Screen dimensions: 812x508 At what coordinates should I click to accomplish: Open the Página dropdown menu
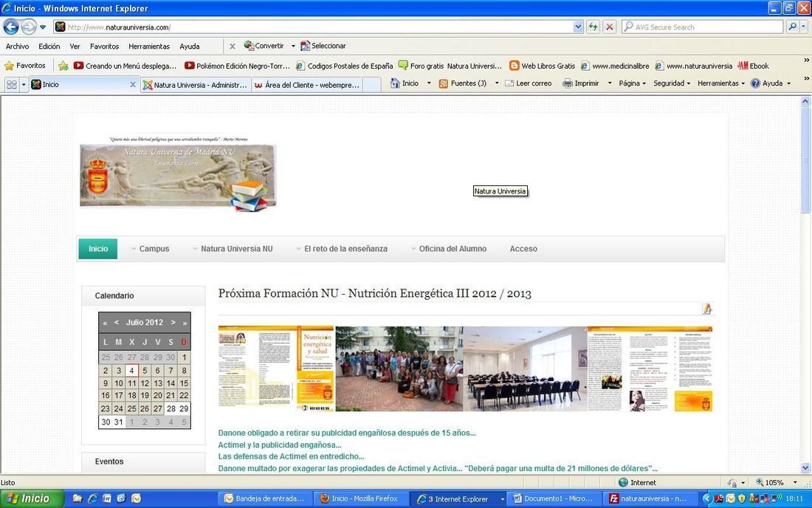point(633,83)
